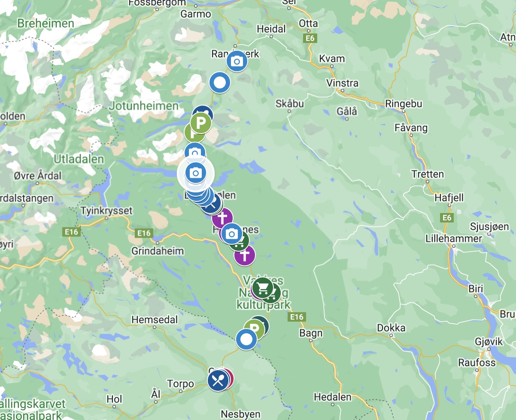Open the shopping cart marker beside Fagernes camera

[240, 241]
